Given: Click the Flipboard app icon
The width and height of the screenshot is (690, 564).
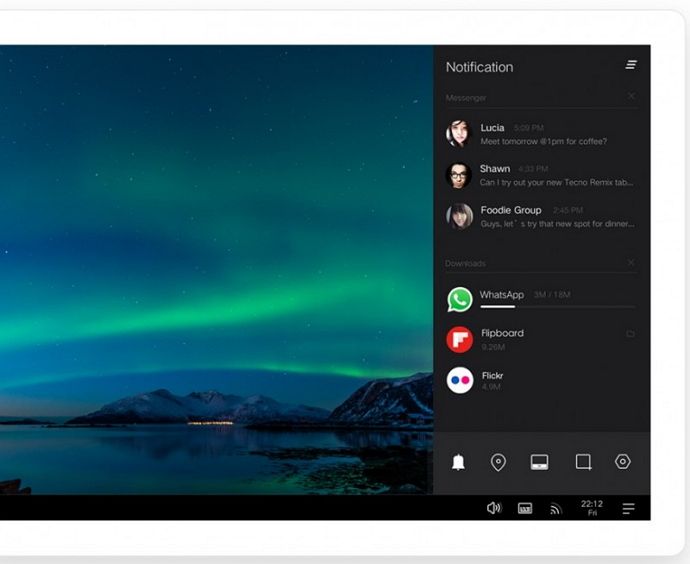Looking at the screenshot, I should point(460,339).
